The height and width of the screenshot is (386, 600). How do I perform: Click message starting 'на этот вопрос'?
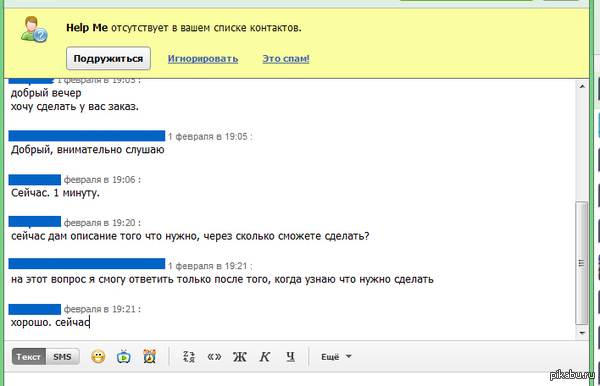click(222, 279)
